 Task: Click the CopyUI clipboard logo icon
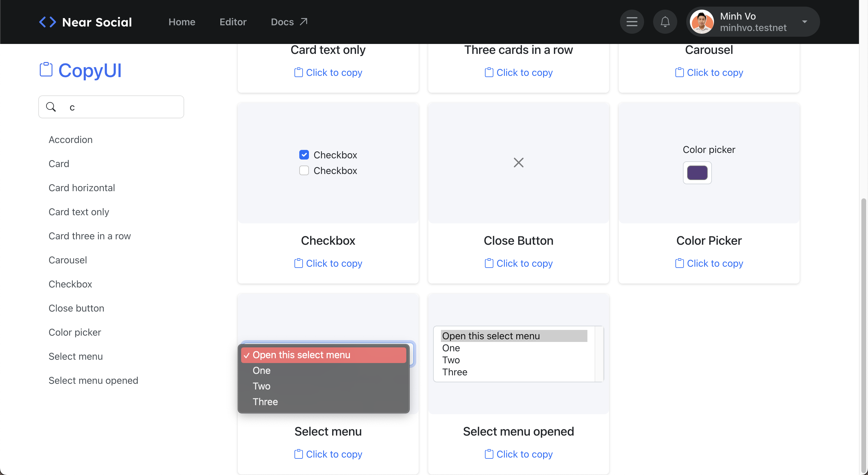click(46, 70)
